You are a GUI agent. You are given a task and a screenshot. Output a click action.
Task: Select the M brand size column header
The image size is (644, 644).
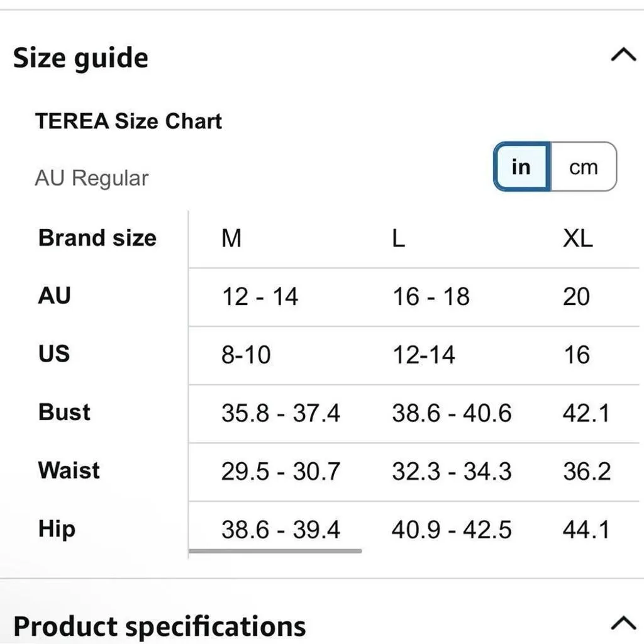pos(231,238)
